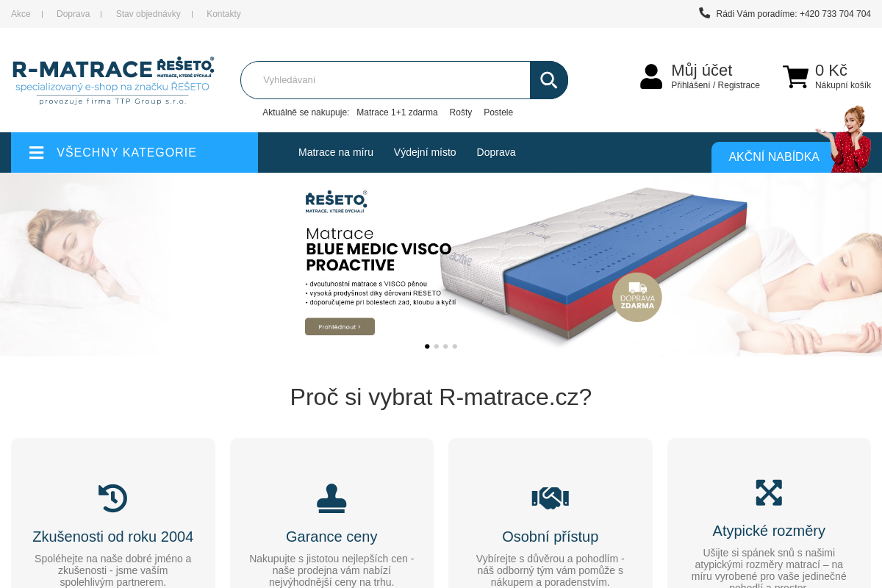Click the history clock icon

113,498
